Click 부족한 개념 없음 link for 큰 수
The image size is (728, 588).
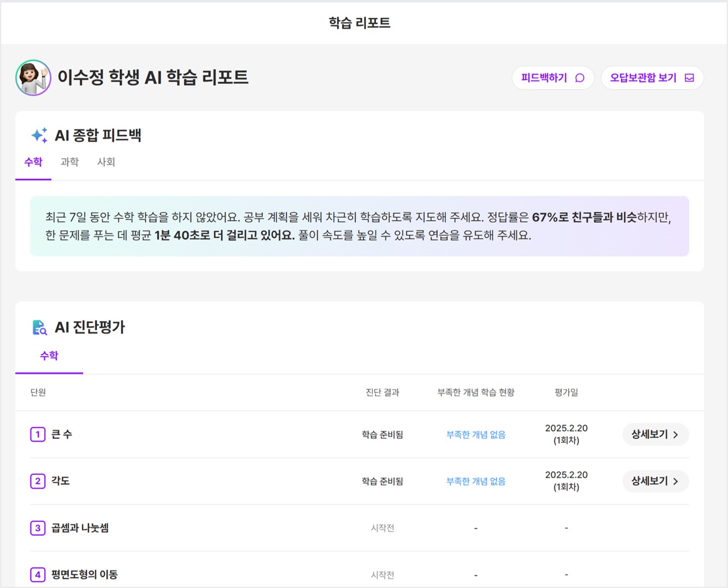point(476,435)
